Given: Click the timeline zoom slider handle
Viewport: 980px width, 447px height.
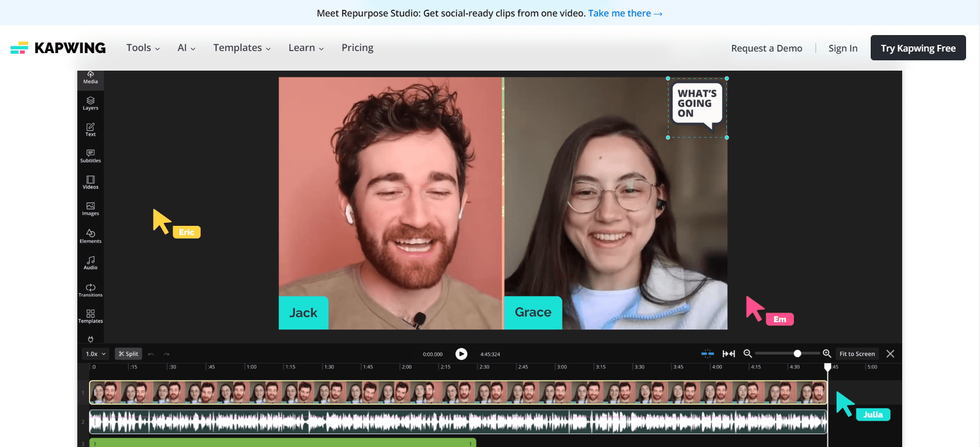Looking at the screenshot, I should tap(798, 354).
